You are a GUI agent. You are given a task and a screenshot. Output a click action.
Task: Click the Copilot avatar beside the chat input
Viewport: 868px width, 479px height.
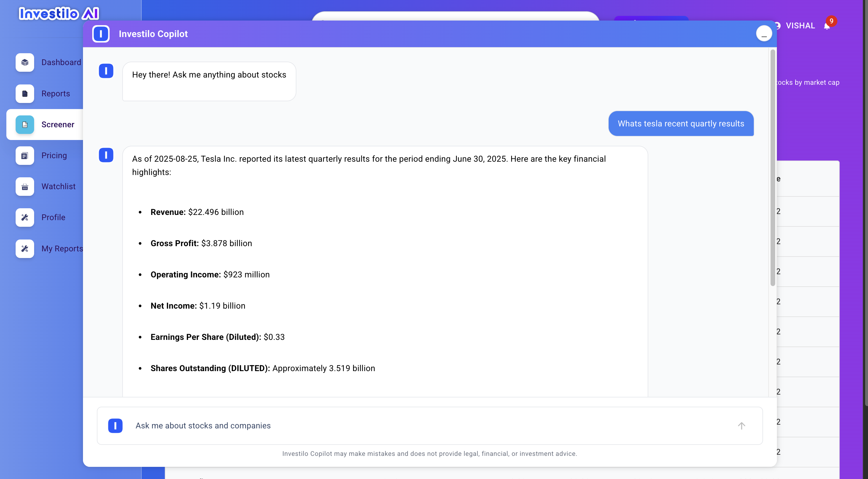tap(115, 426)
